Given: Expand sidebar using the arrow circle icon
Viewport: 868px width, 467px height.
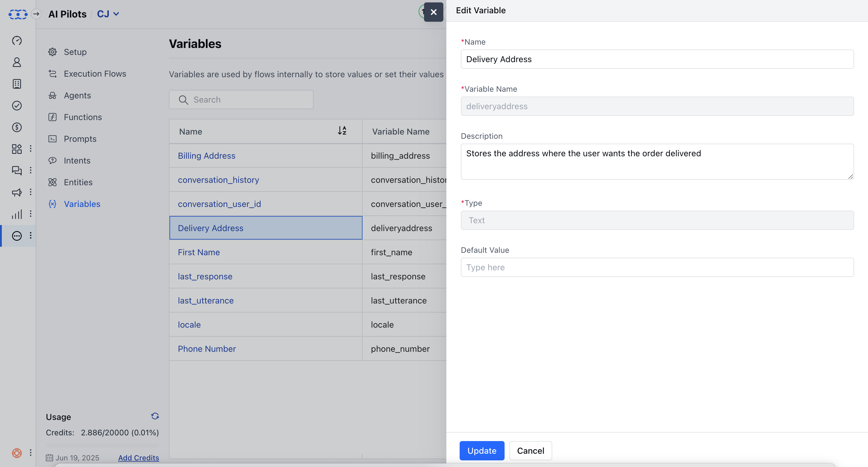Looking at the screenshot, I should click(x=36, y=14).
